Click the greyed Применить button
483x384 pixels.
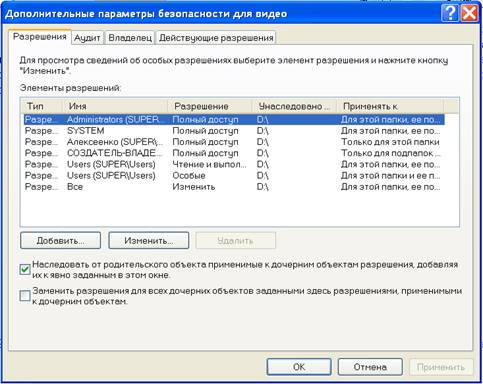click(x=441, y=367)
